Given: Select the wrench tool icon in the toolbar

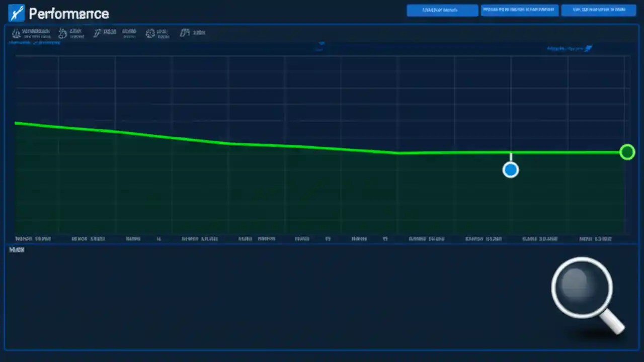Looking at the screenshot, I should point(97,33).
